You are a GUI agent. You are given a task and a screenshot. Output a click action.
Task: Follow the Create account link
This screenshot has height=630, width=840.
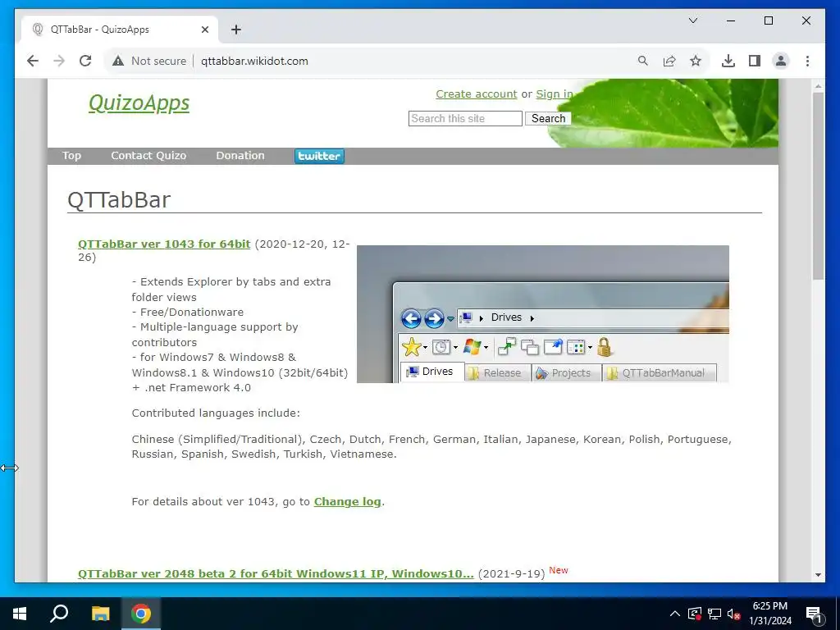click(x=477, y=94)
